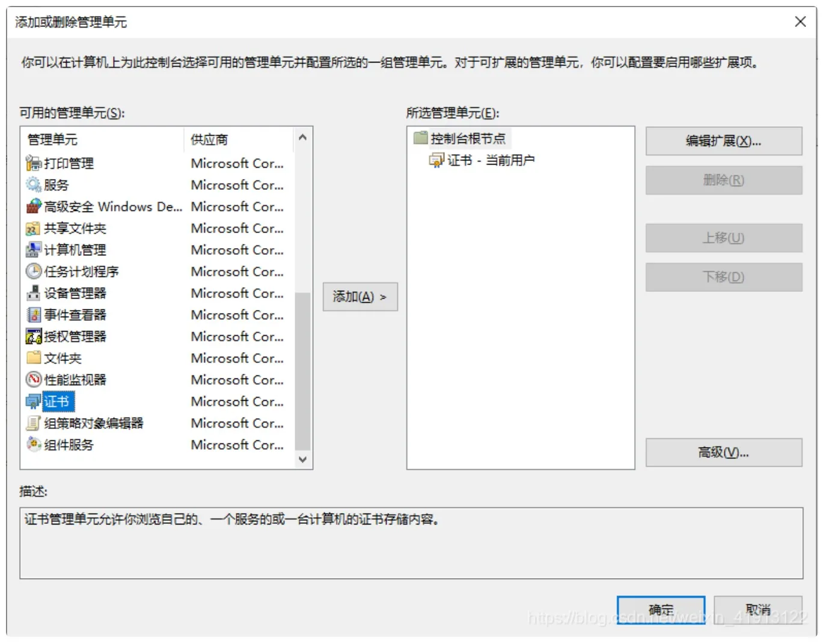Select 任务计划程序 snap-in

pos(81,272)
